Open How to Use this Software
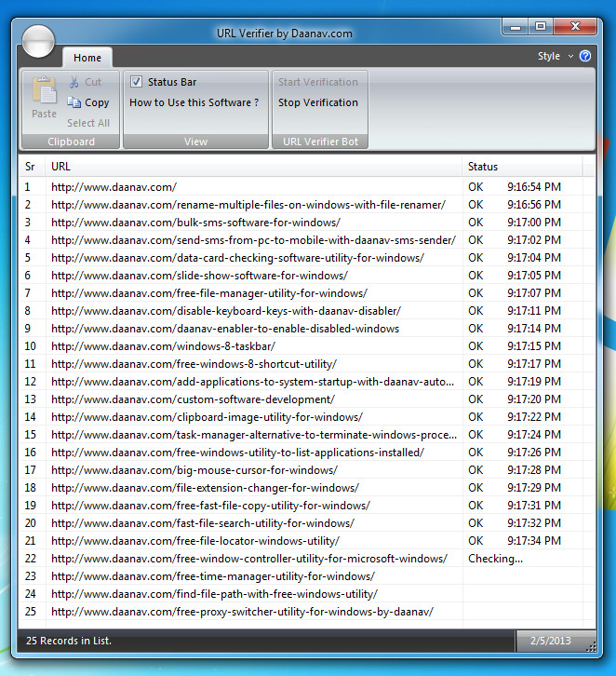The width and height of the screenshot is (616, 676). coord(194,102)
